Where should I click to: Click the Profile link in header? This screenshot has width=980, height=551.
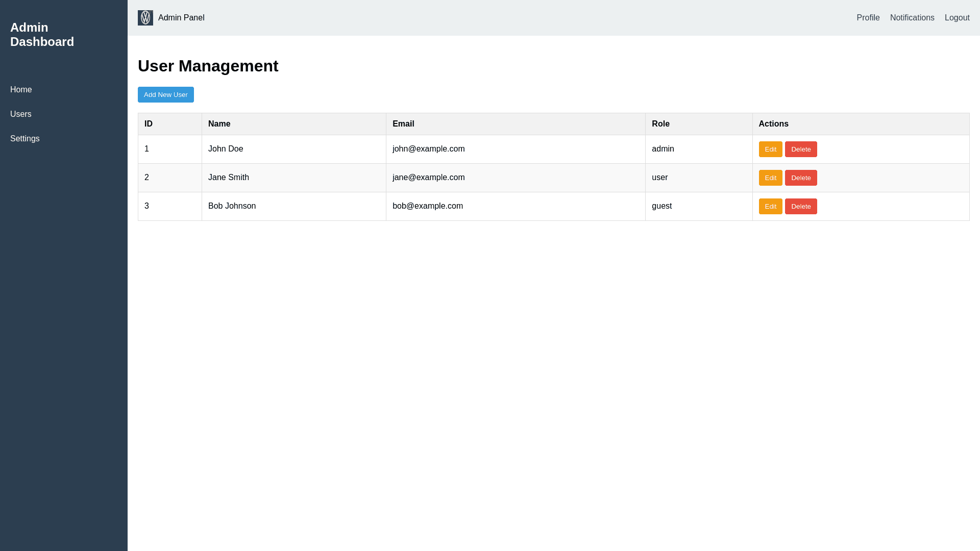tap(868, 18)
